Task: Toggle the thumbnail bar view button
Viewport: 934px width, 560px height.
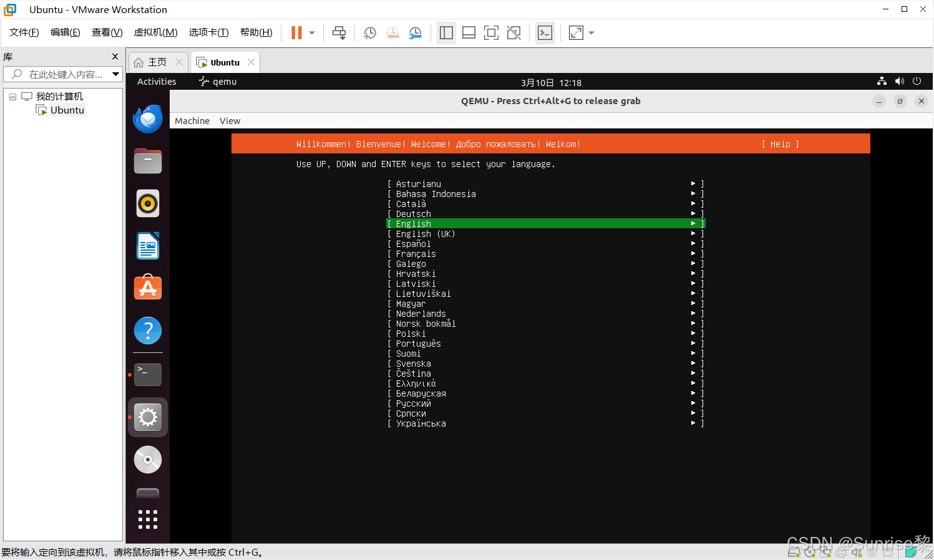Action: point(469,33)
